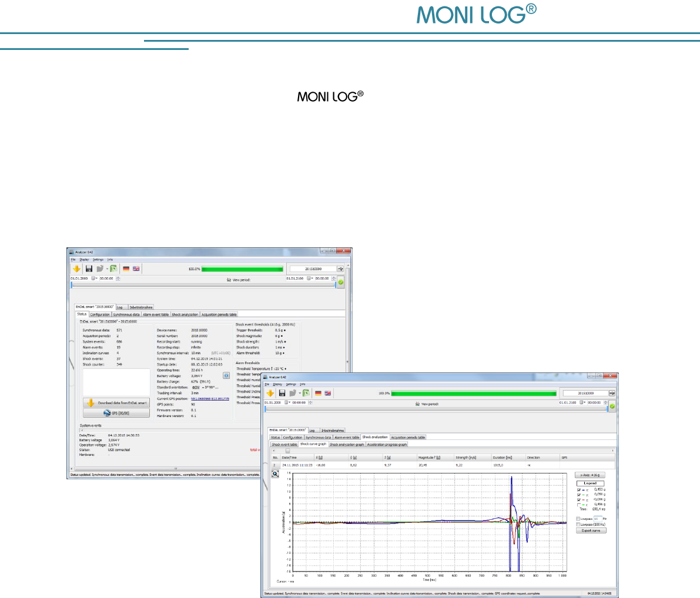Click View period icon in shock graph window
The height and width of the screenshot is (598, 700).
(417, 404)
